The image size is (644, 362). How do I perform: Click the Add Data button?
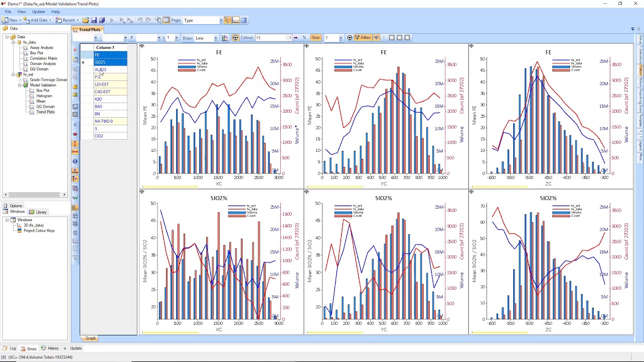[36, 20]
